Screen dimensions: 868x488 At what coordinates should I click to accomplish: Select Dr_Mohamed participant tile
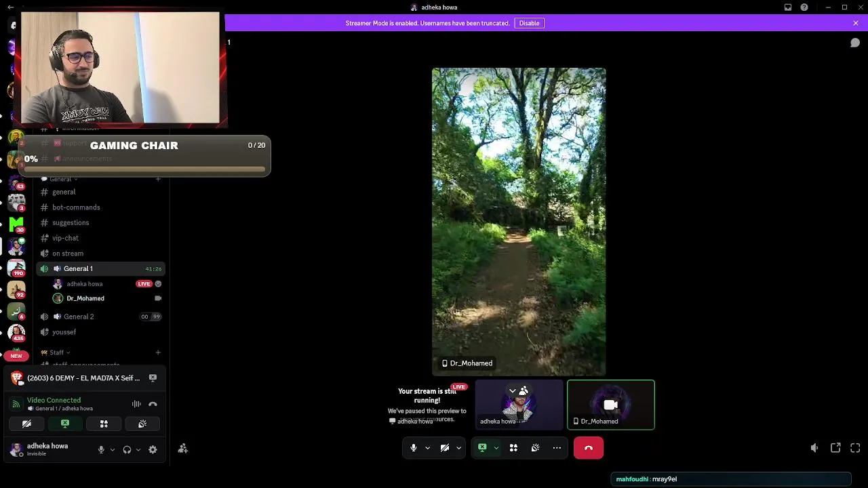coord(610,405)
